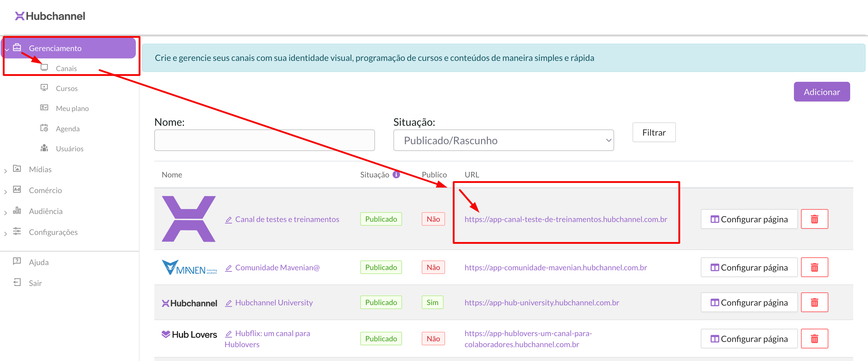Delete the Comunidade Mavenian@ channel
Screen dimensions: 868x361
coord(814,268)
